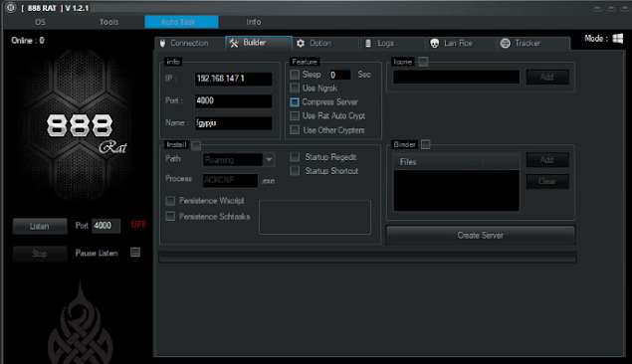Click the Stop button
The image size is (632, 364).
coord(40,254)
